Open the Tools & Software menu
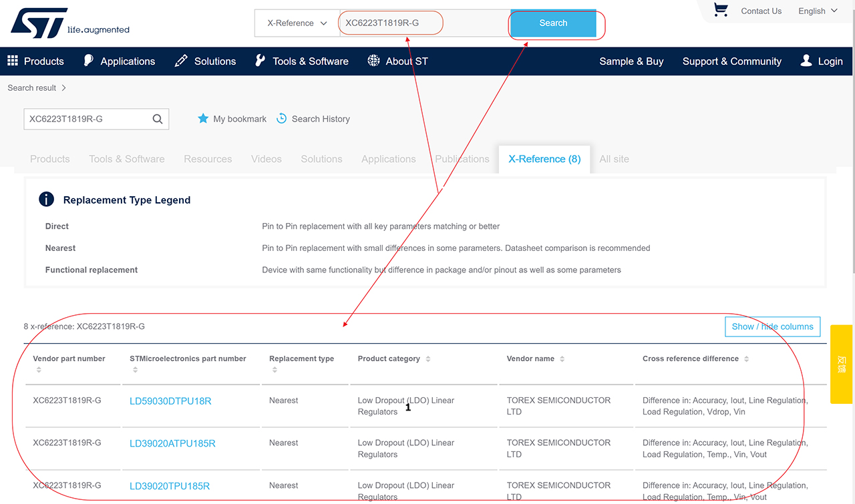This screenshot has width=855, height=504. tap(302, 61)
